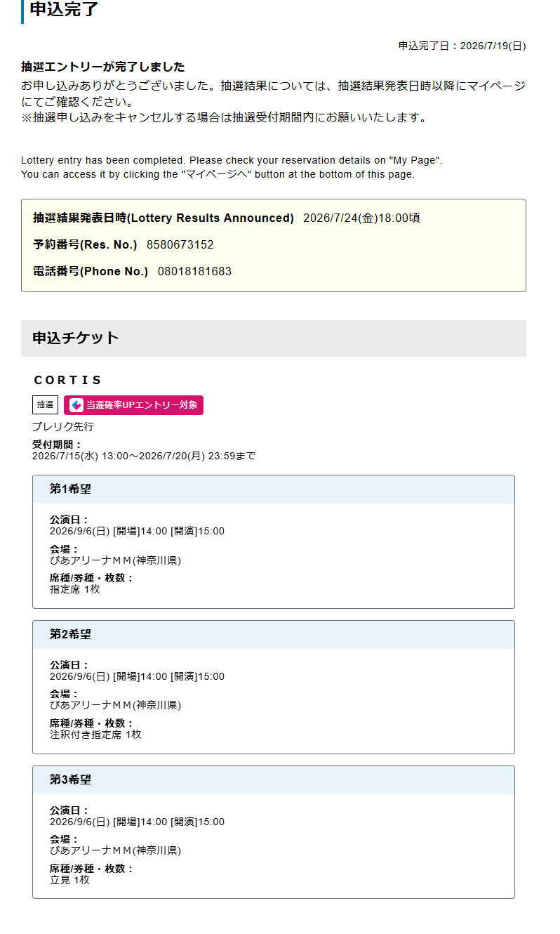Click the 受付期間 date range text

tap(144, 456)
